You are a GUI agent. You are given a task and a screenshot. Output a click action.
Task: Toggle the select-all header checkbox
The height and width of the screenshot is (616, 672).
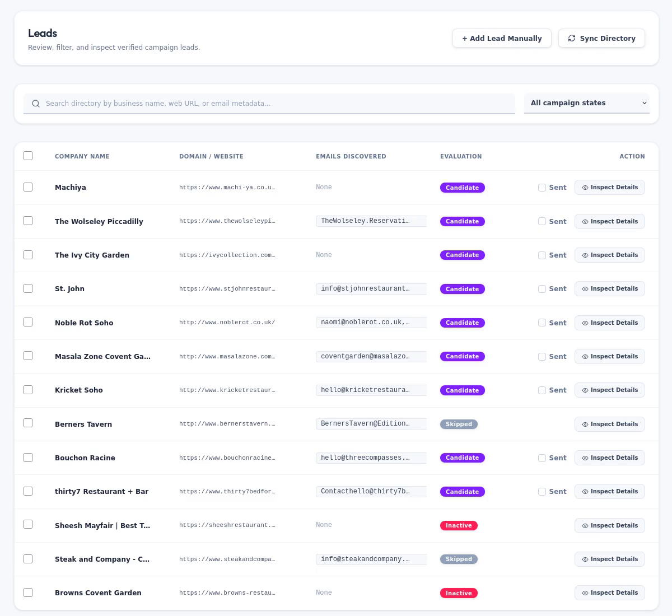[x=28, y=156]
